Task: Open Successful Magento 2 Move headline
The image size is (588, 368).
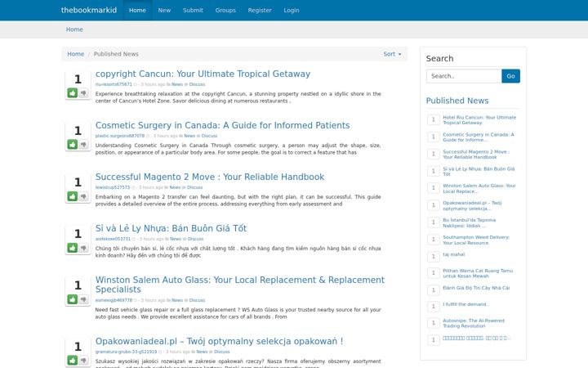Action: click(x=210, y=177)
